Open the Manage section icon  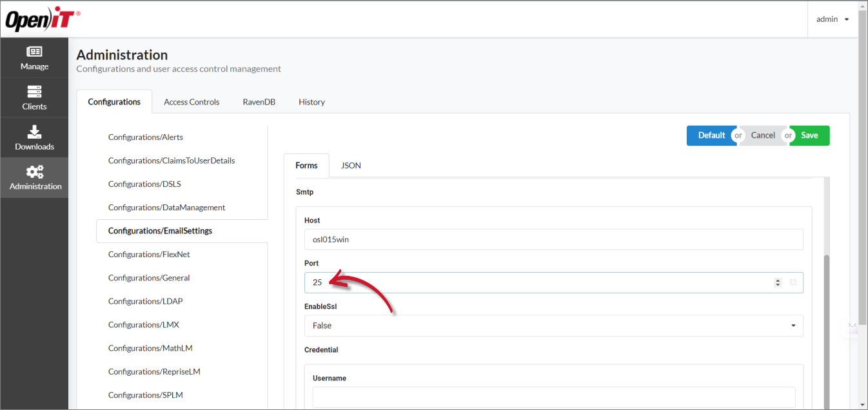click(x=34, y=52)
